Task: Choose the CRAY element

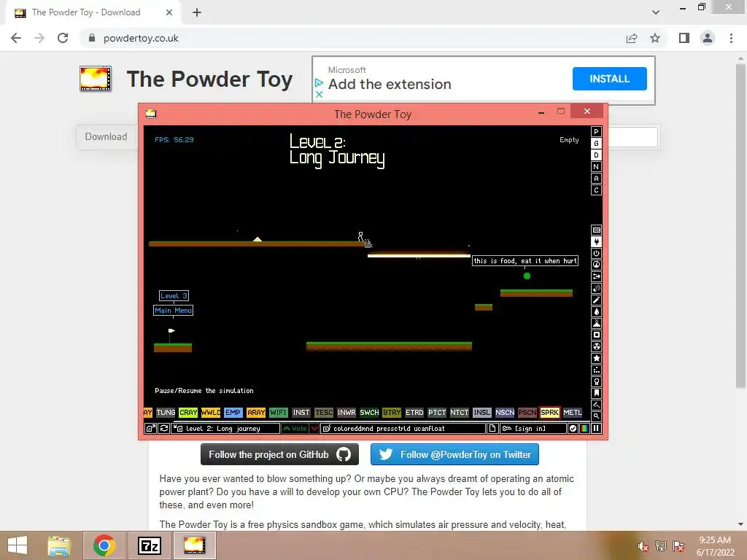Action: coord(188,413)
